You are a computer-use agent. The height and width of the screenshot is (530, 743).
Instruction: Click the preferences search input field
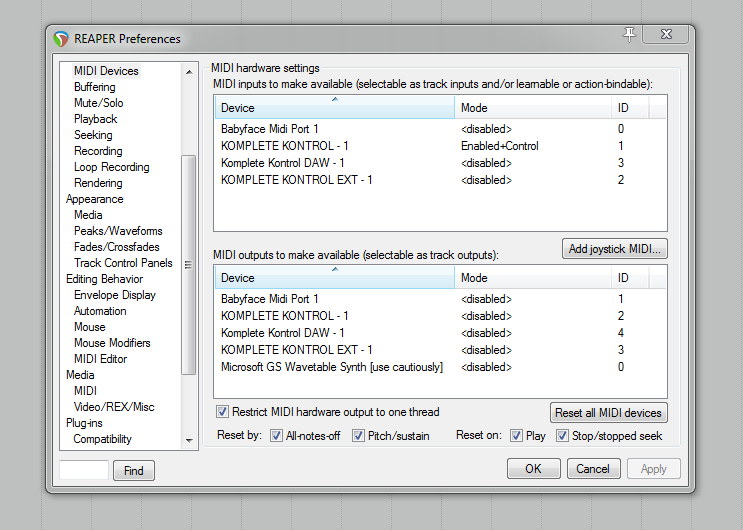click(x=84, y=470)
